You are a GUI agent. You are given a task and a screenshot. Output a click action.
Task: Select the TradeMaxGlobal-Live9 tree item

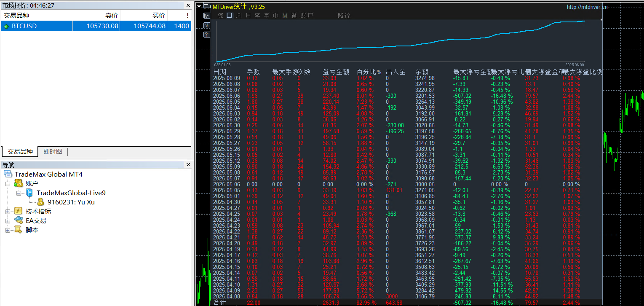tap(71, 193)
